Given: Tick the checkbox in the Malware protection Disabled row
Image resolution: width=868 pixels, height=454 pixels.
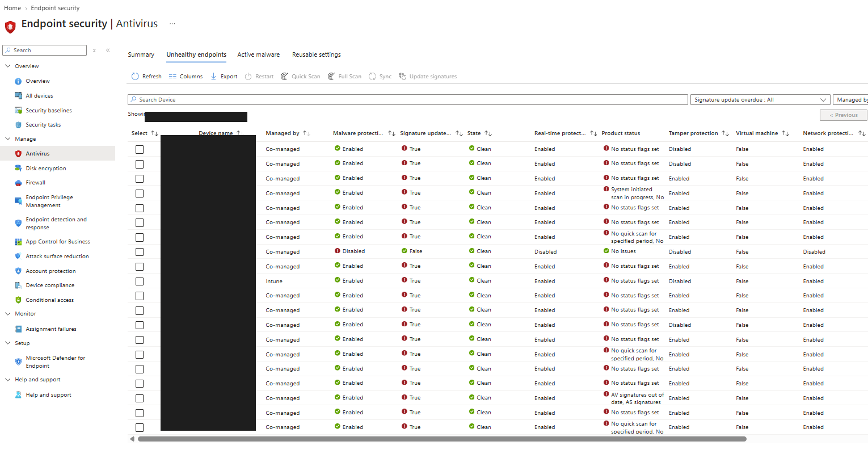Looking at the screenshot, I should [x=140, y=252].
